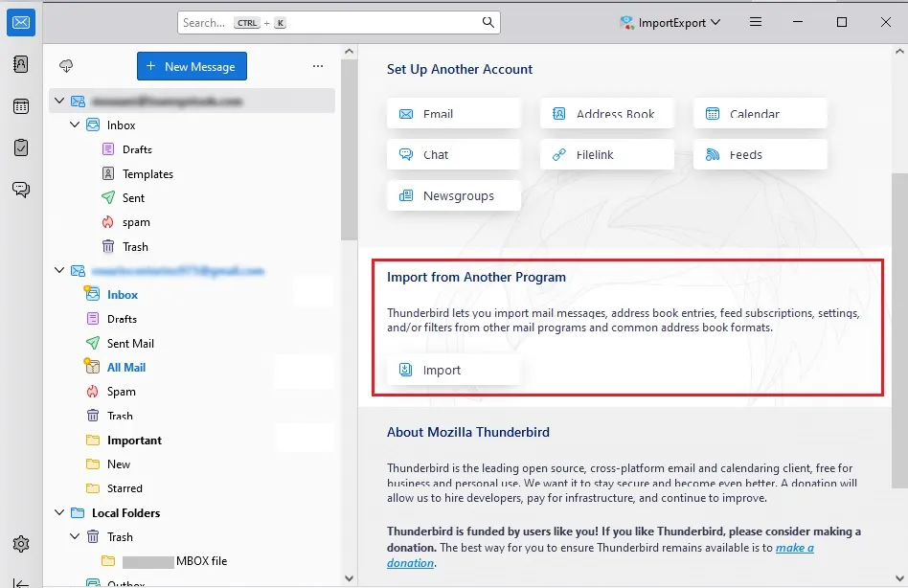Switch to the Calendar space
The width and height of the screenshot is (908, 588).
click(21, 106)
